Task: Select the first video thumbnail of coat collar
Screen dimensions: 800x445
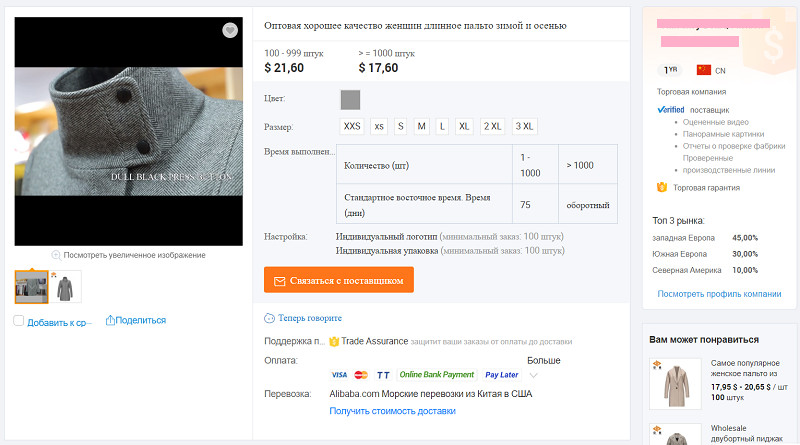Action: (32, 287)
